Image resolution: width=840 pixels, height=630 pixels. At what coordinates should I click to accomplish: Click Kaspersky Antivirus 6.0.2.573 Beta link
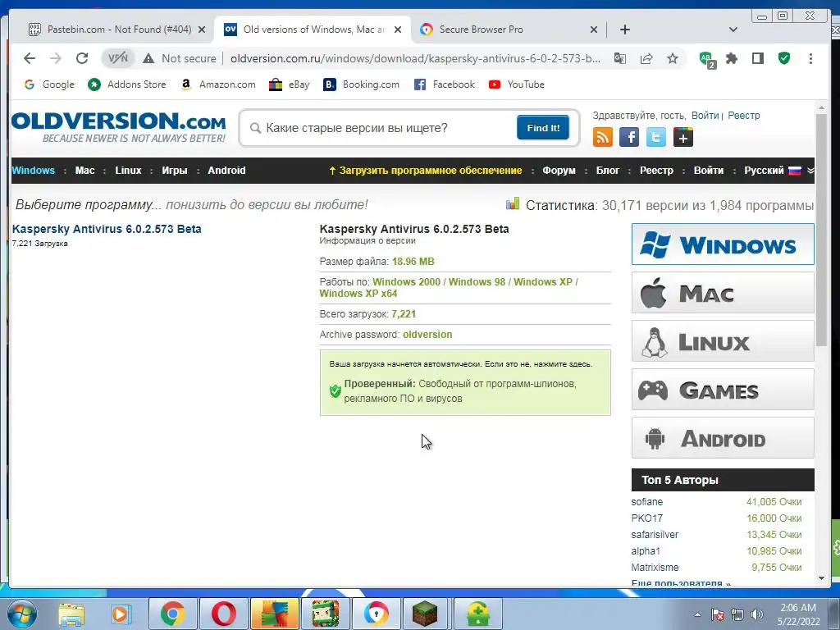(107, 229)
